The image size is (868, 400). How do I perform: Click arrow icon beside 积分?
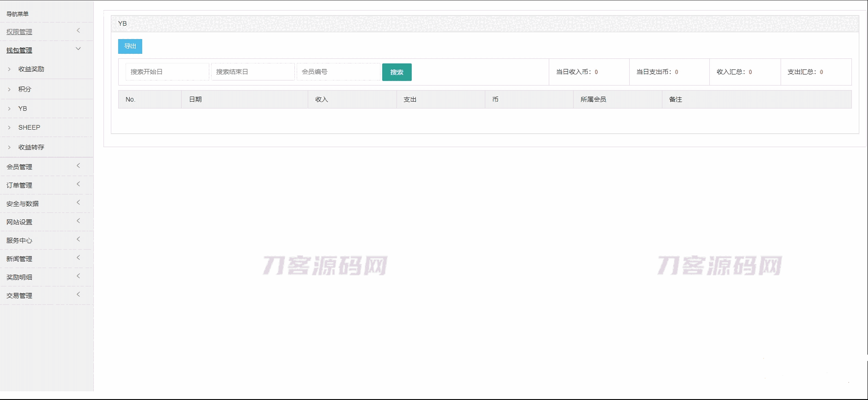coord(9,89)
